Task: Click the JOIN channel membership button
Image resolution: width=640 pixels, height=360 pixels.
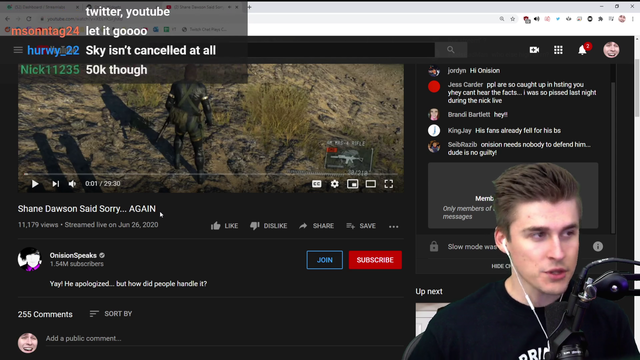Action: [x=324, y=260]
